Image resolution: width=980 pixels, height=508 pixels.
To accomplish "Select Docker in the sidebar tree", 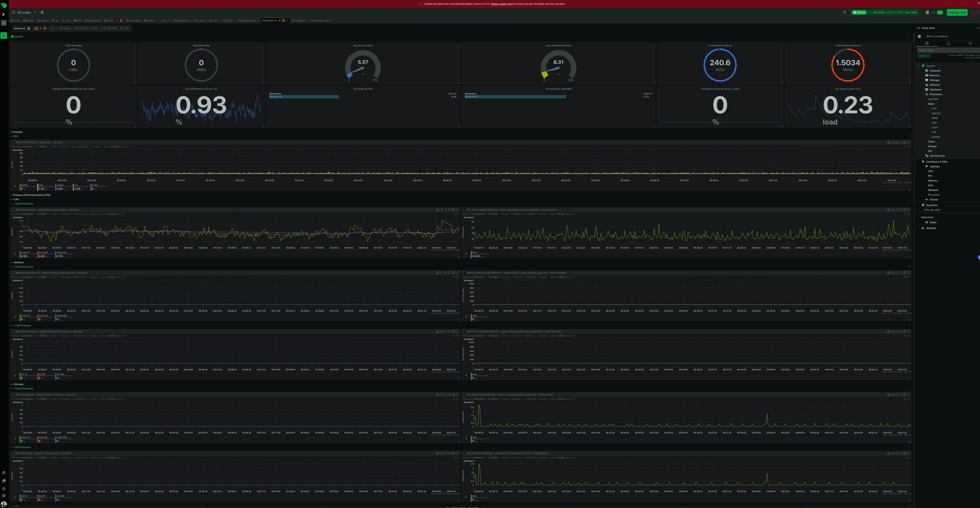I will (934, 199).
